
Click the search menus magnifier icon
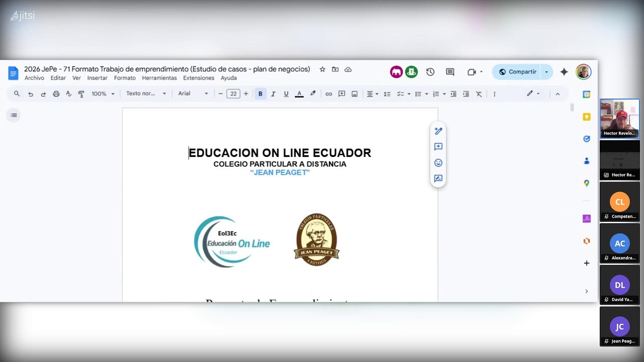(x=17, y=94)
